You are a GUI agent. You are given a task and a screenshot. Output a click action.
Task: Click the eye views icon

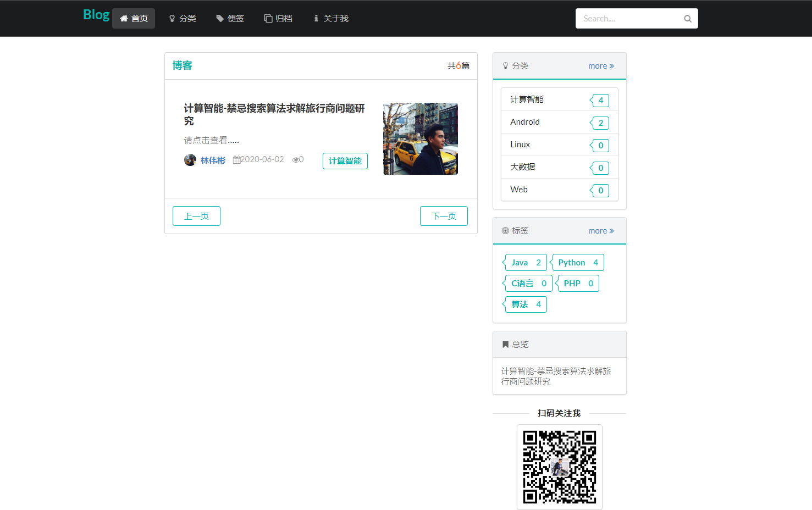pyautogui.click(x=295, y=160)
